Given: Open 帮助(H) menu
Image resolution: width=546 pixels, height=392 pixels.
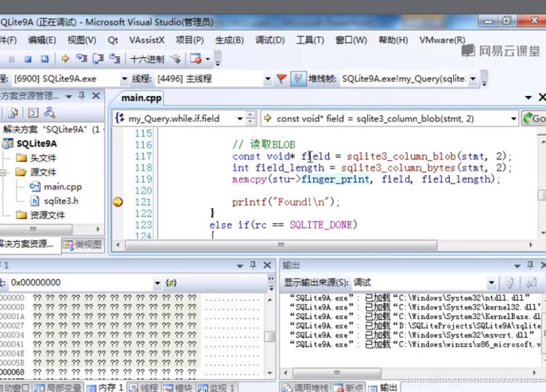Looking at the screenshot, I should (393, 40).
